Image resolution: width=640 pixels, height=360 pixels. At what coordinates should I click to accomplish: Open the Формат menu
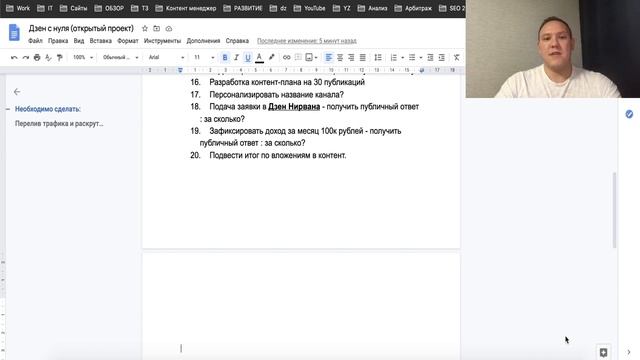point(128,41)
